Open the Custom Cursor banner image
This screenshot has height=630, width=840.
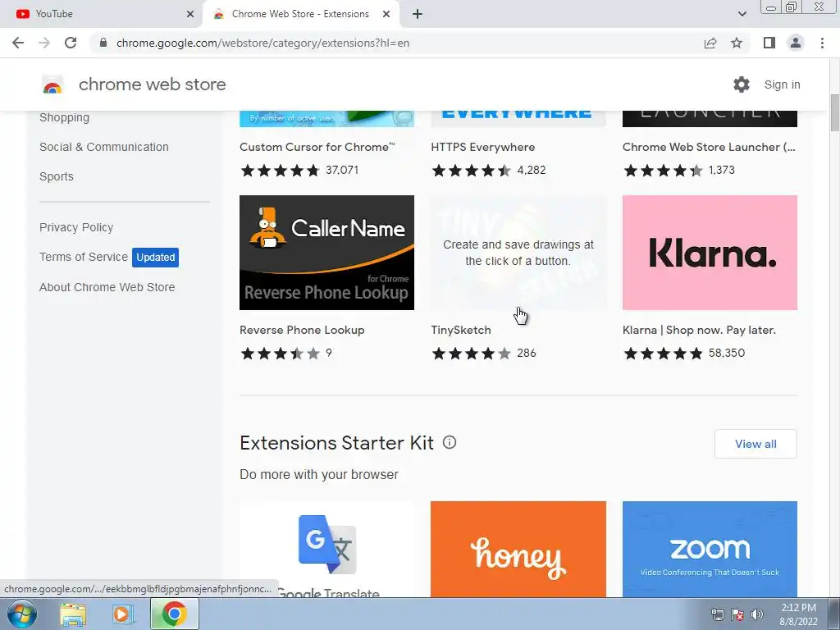click(326, 118)
